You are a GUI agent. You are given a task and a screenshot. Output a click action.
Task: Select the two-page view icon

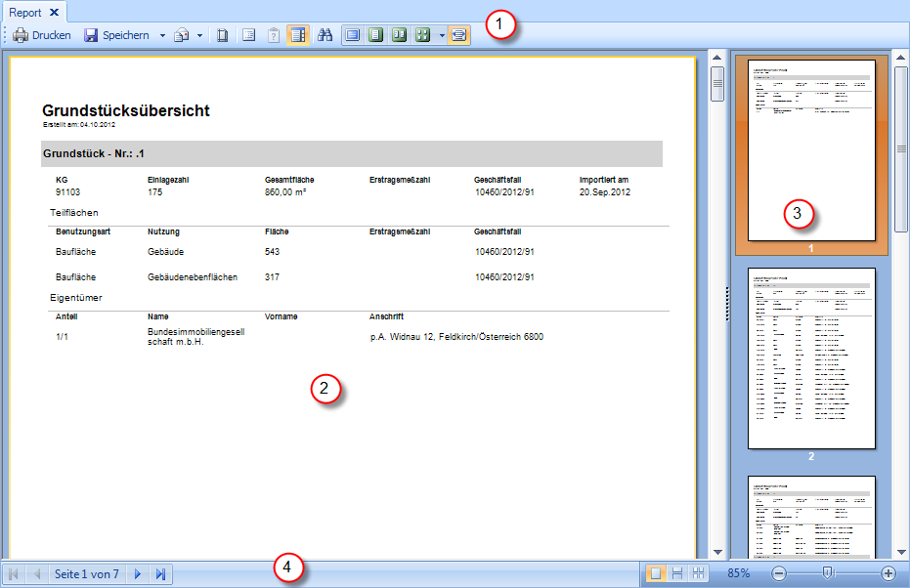pyautogui.click(x=399, y=35)
